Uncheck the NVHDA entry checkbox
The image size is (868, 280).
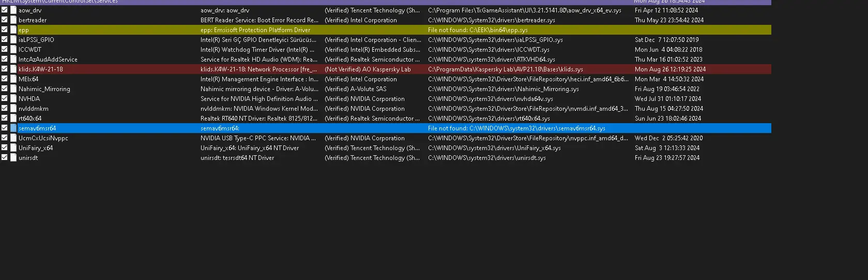[5, 98]
